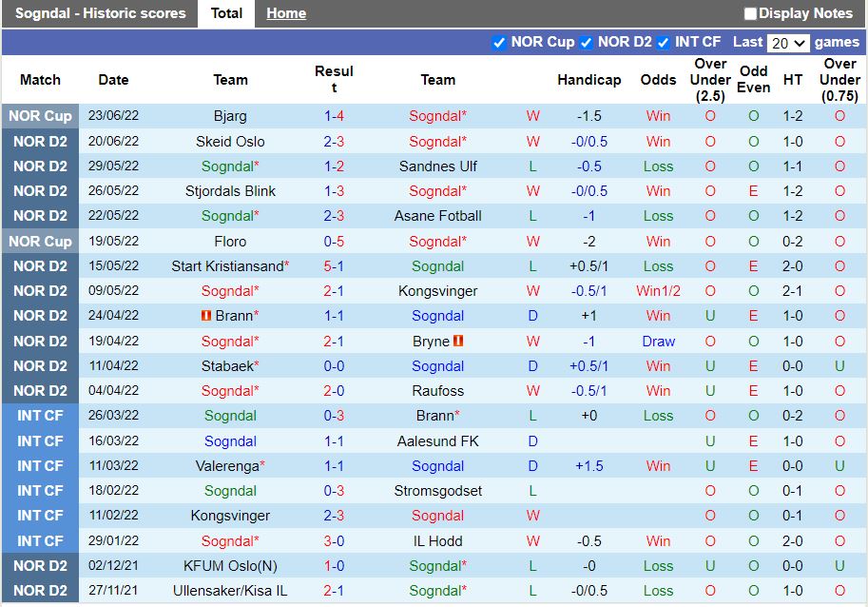Enable the Display Notes checkbox
Viewport: 868px width, 607px height.
pos(750,13)
